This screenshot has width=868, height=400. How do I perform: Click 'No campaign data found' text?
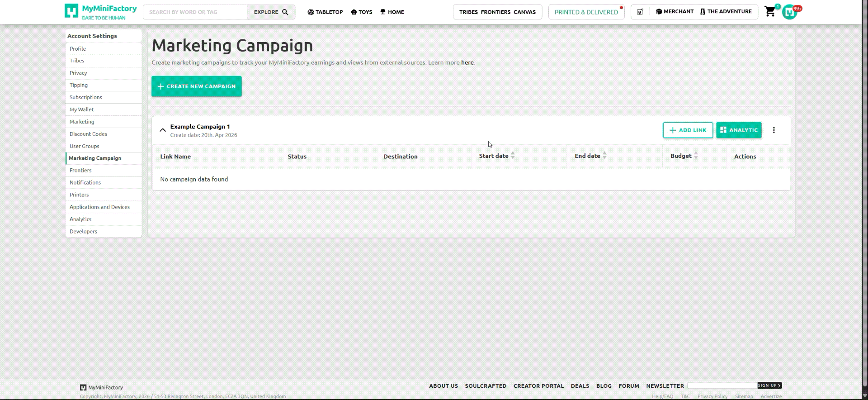tap(194, 180)
